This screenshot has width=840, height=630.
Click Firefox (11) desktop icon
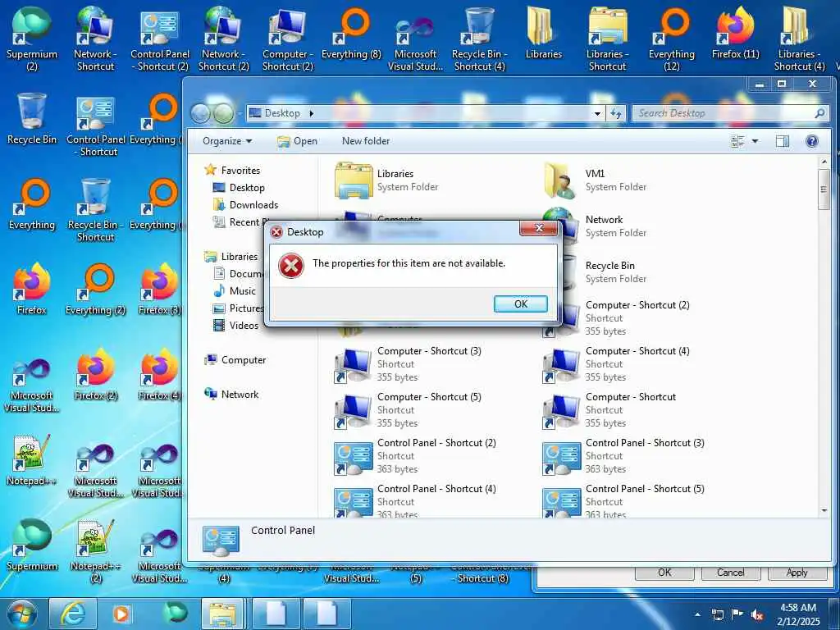(735, 33)
